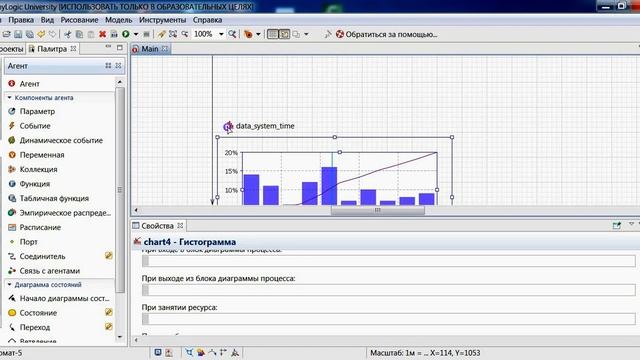Open the Run model dropdown arrow
Screen dimensions: 640x360
click(x=136, y=34)
